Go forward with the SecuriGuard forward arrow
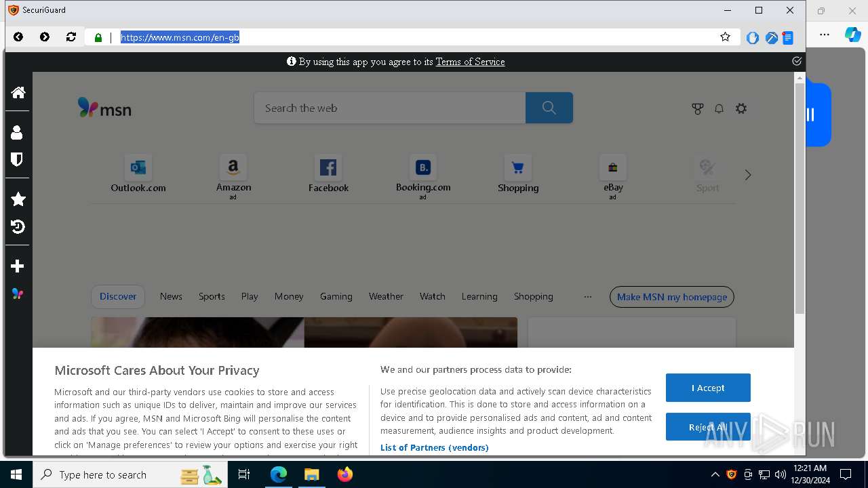Screen dimensions: 868x488 45,37
